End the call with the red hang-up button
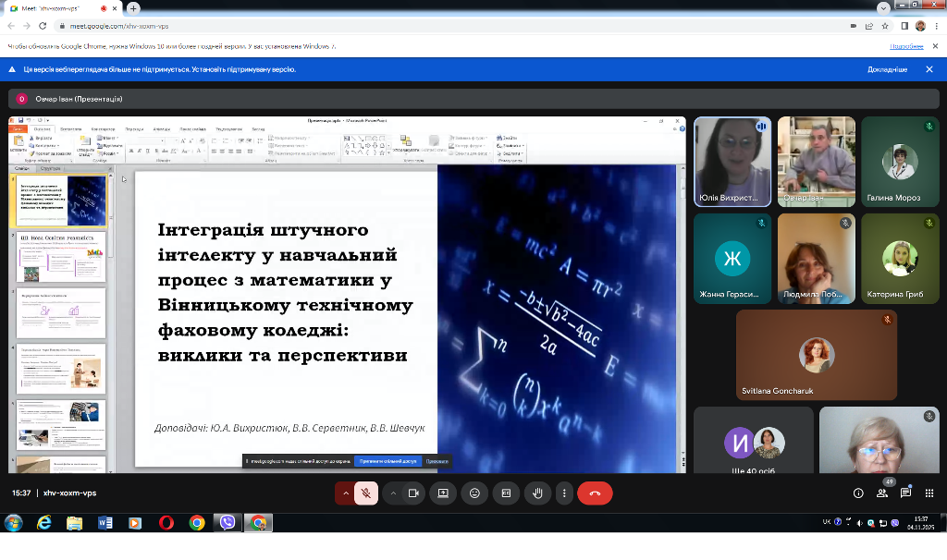The image size is (947, 560). 595,493
